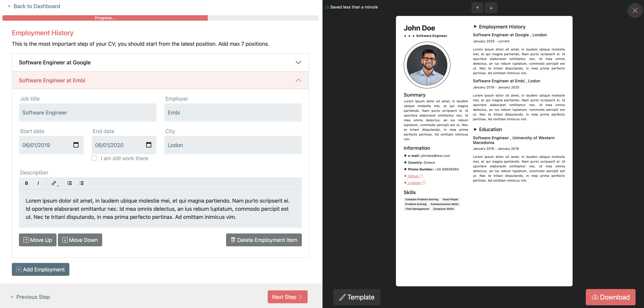The image size is (644, 308).
Task: Open the End date calendar picker
Action: click(x=149, y=145)
